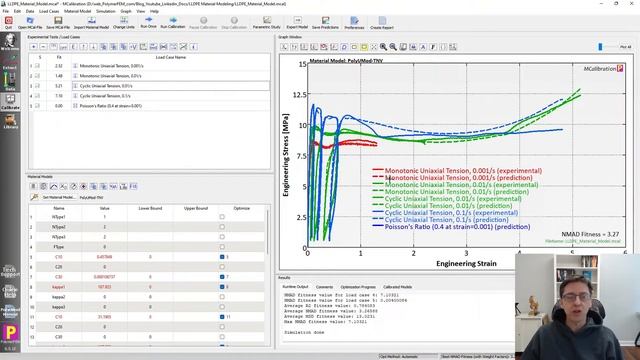Switch to Runtime Output tab
Viewport: 640px width, 360px height.
coord(296,287)
